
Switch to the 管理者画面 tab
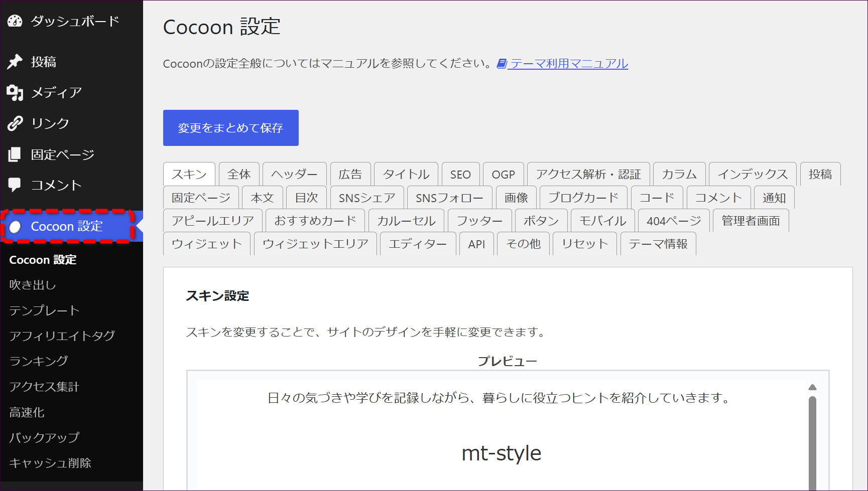(751, 221)
